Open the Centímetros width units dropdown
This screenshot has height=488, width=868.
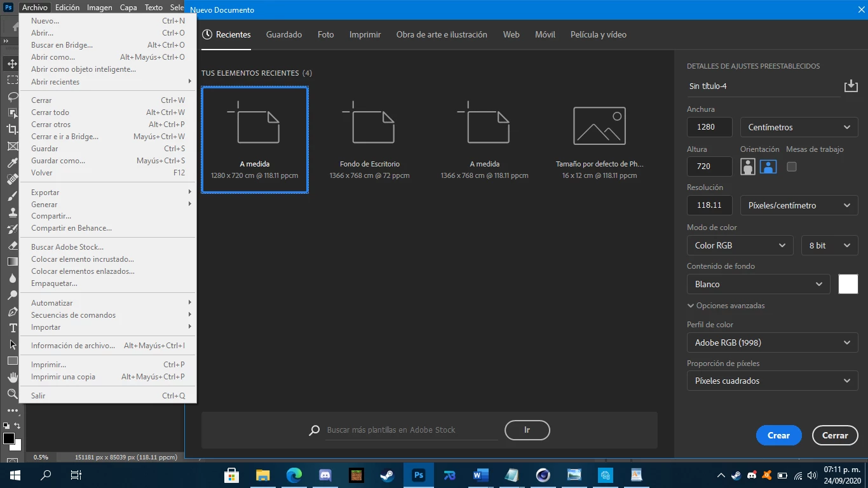coord(799,127)
